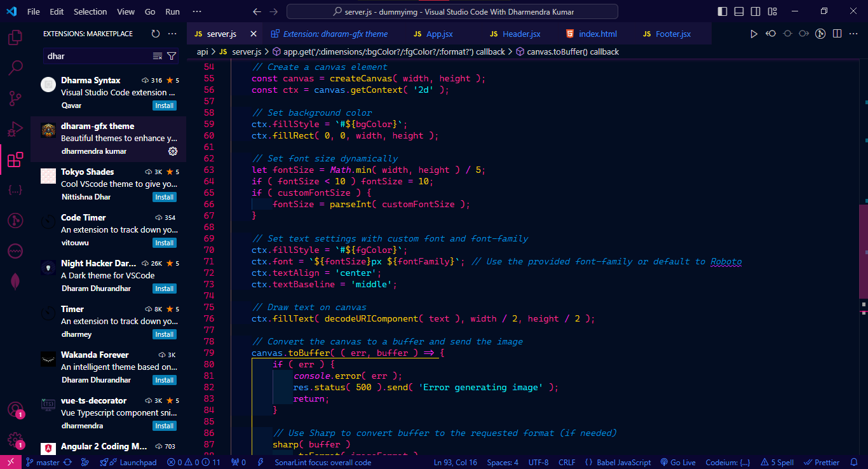Viewport: 868px width, 469px height.
Task: Install the Dharma Syntax extension
Action: pos(165,105)
